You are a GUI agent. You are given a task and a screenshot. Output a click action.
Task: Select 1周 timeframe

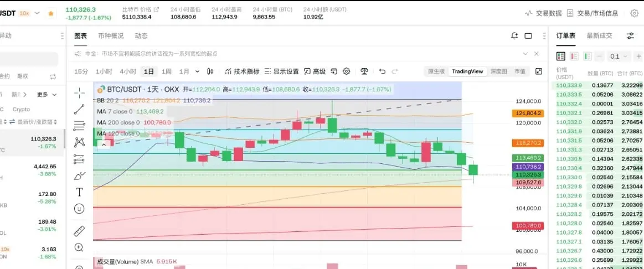[166, 71]
